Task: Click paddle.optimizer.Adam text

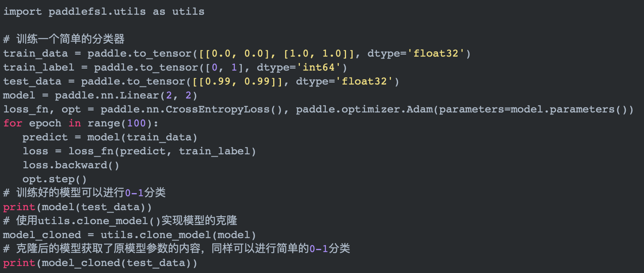Action: pyautogui.click(x=364, y=109)
